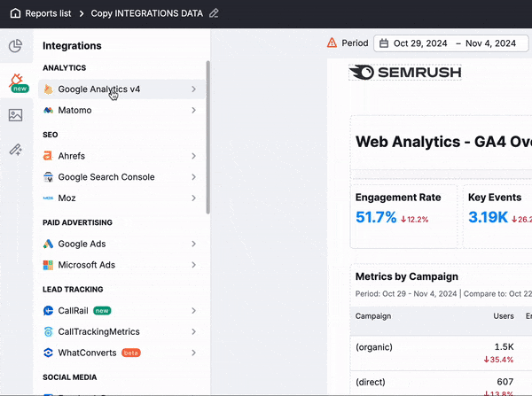Select the Engagement Rate widget title
This screenshot has height=396, width=532.
pyautogui.click(x=398, y=198)
